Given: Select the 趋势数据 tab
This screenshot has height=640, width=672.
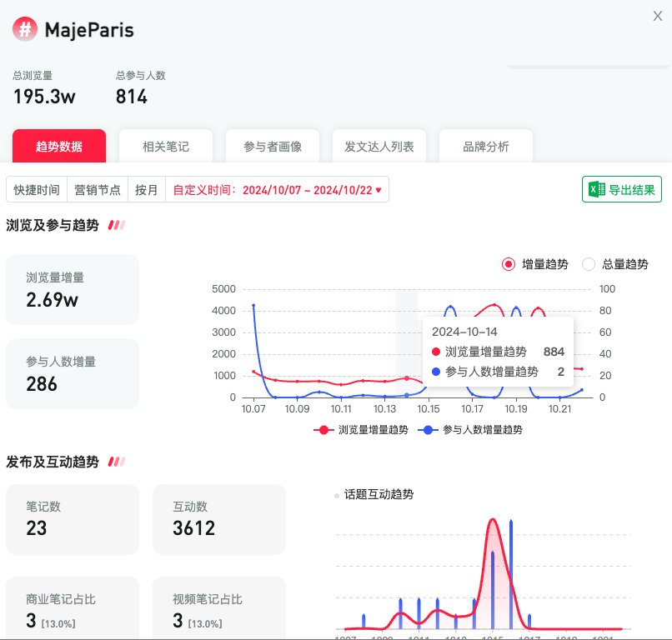Looking at the screenshot, I should point(59,146).
